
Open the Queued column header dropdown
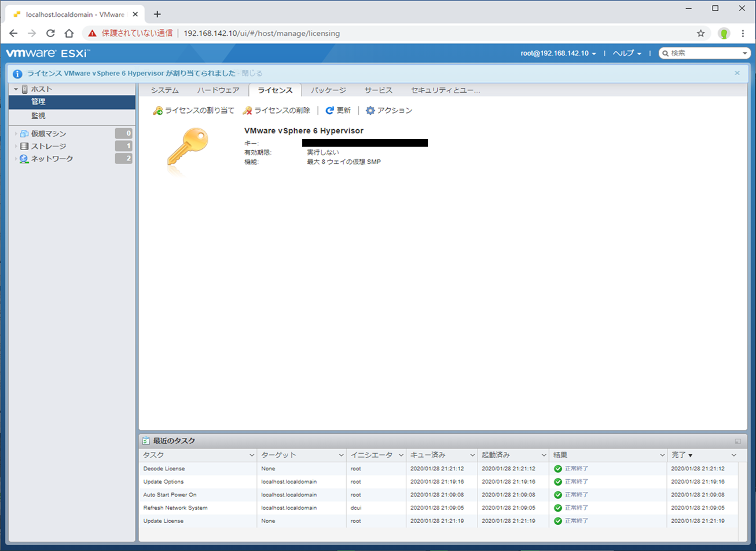click(472, 455)
